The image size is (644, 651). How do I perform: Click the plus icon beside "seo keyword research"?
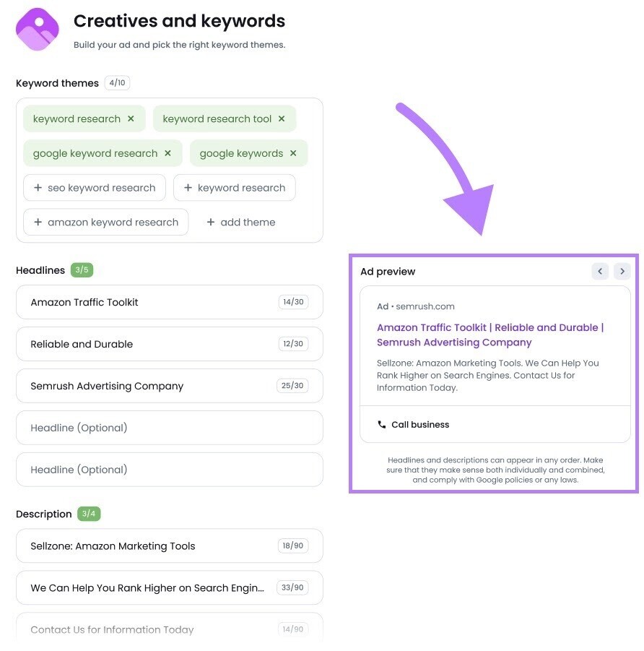[x=38, y=187]
